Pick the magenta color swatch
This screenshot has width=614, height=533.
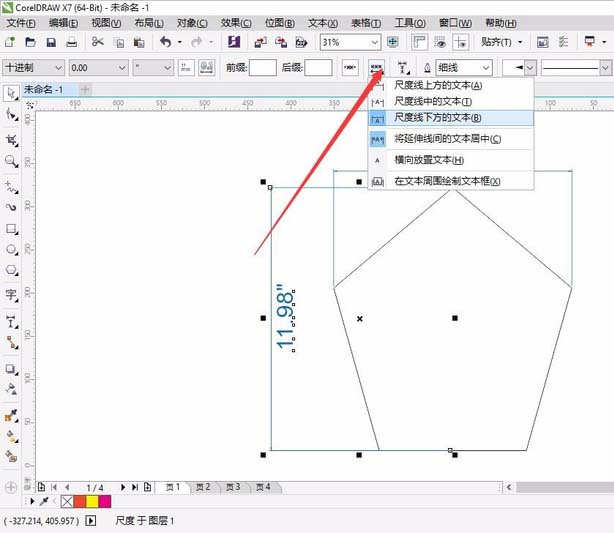tap(105, 501)
